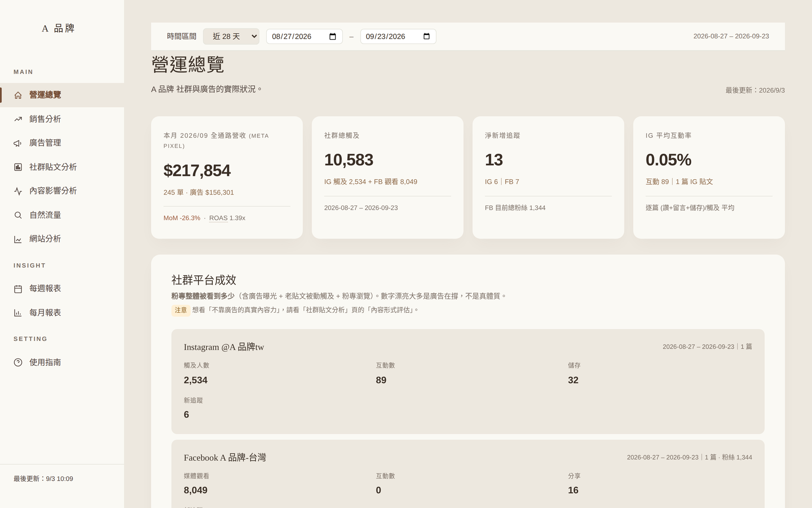Click the line chart icon for 網站分析
The height and width of the screenshot is (508, 812).
coord(18,239)
